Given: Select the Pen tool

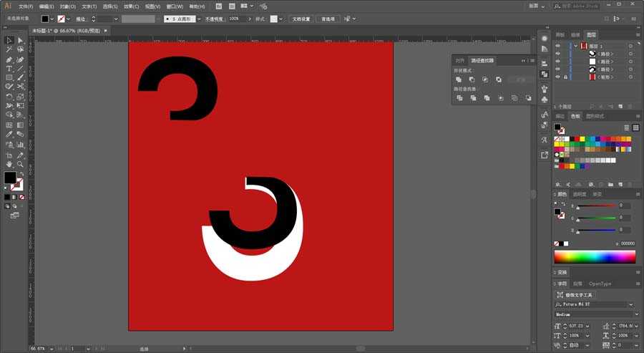Looking at the screenshot, I should tap(9, 59).
